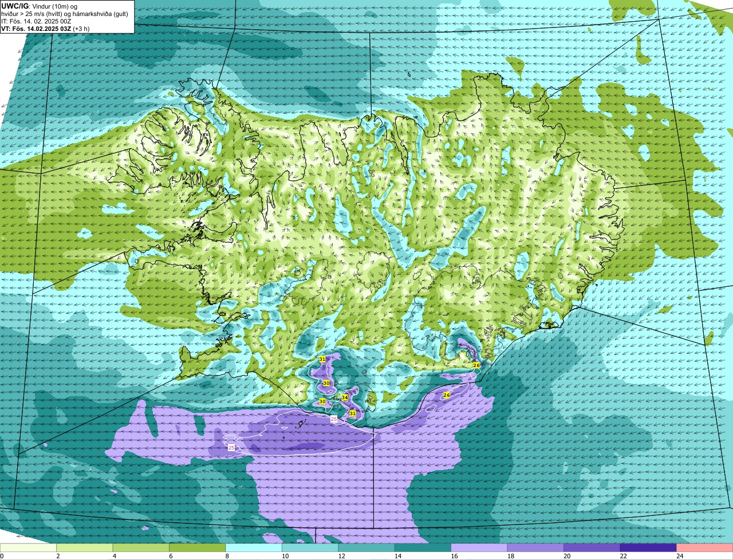Click the bold "VT: Fös. 14.02.2025 03Z (+3 h)" line
This screenshot has height=560, width=733.
point(45,29)
